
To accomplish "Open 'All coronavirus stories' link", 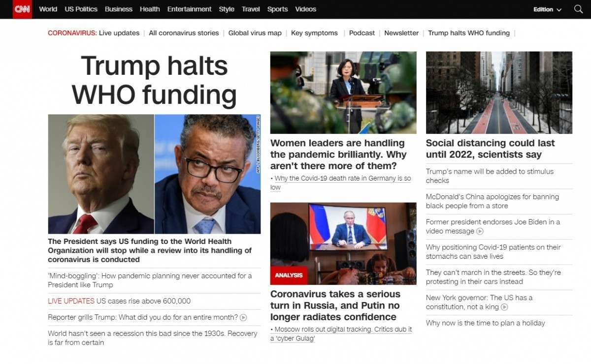I will click(184, 33).
